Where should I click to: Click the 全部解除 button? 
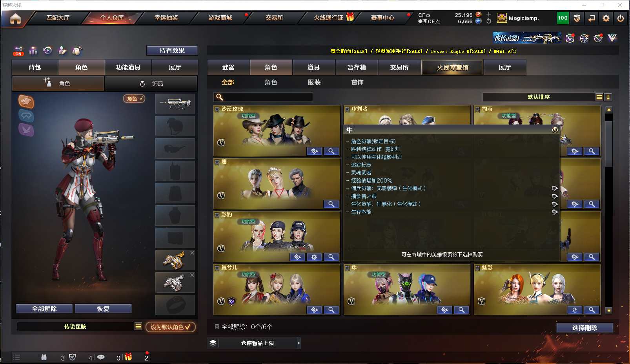44,309
